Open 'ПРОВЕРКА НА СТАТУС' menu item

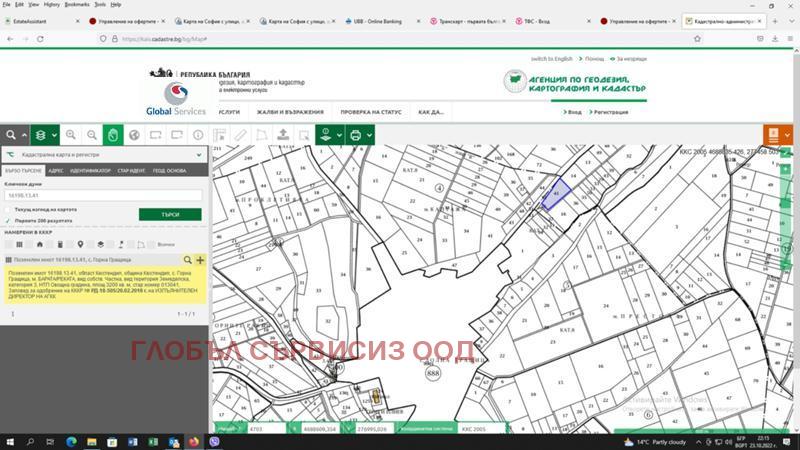pyautogui.click(x=371, y=112)
